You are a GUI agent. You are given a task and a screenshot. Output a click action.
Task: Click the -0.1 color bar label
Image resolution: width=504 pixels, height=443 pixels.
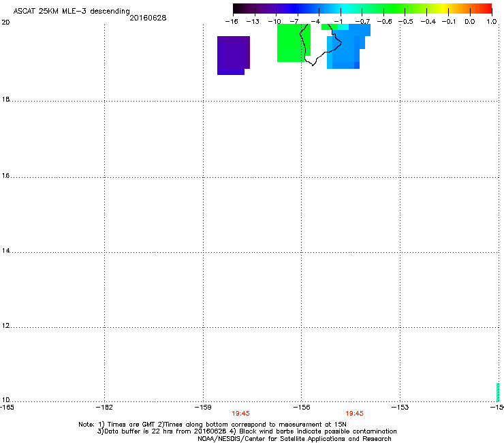[x=449, y=22]
